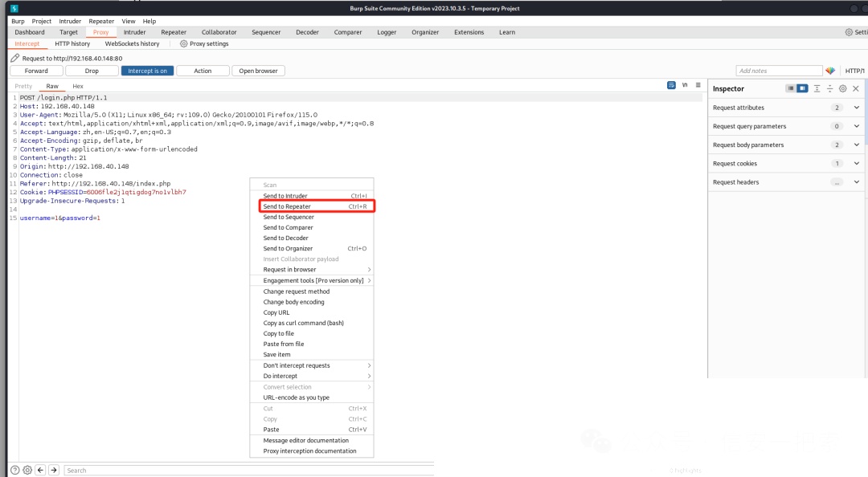
Task: Open the WebSockets history sub-tab
Action: click(133, 43)
